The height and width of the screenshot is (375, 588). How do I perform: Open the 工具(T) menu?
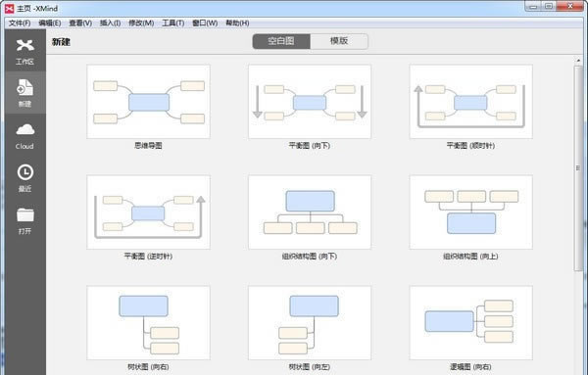[172, 23]
